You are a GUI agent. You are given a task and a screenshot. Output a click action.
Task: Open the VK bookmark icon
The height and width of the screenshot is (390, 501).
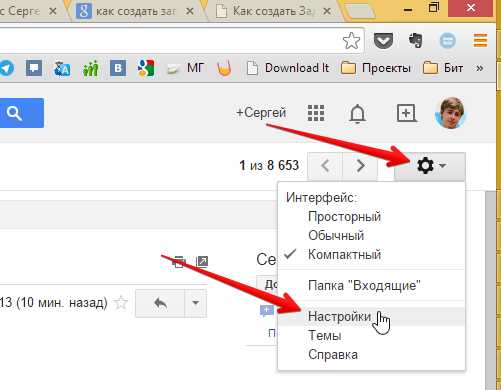118,68
